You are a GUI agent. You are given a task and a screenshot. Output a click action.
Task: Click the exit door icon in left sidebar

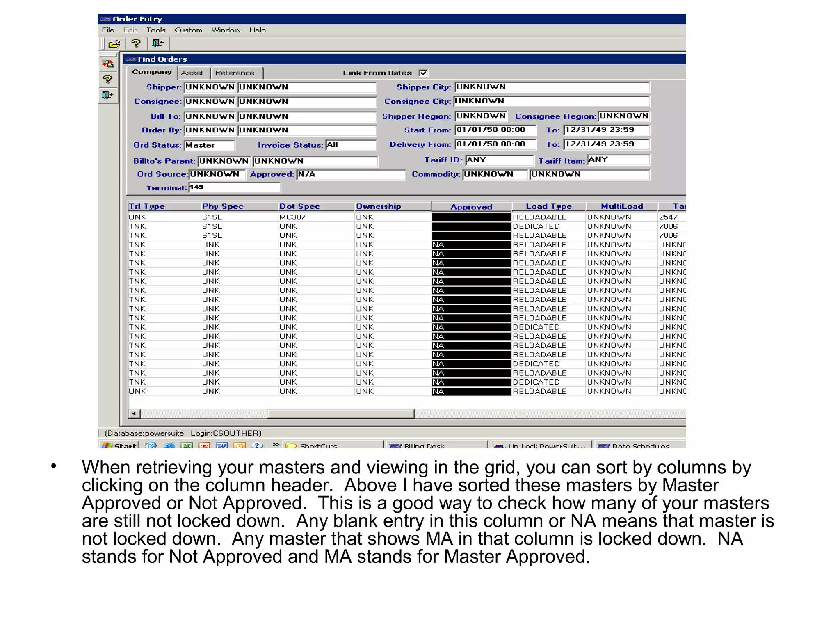(108, 95)
